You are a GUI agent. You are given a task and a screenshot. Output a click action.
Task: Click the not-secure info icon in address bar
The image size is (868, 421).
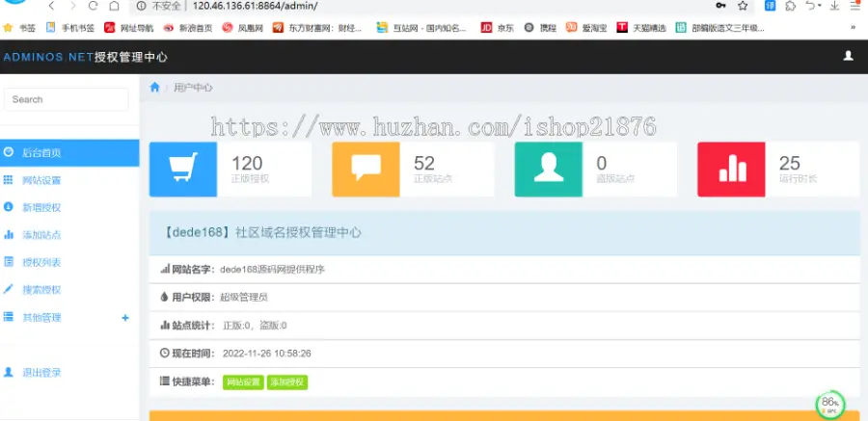141,6
